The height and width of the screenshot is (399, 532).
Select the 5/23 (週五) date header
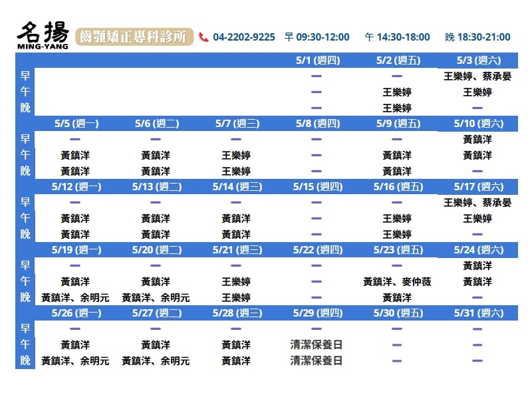tap(398, 250)
